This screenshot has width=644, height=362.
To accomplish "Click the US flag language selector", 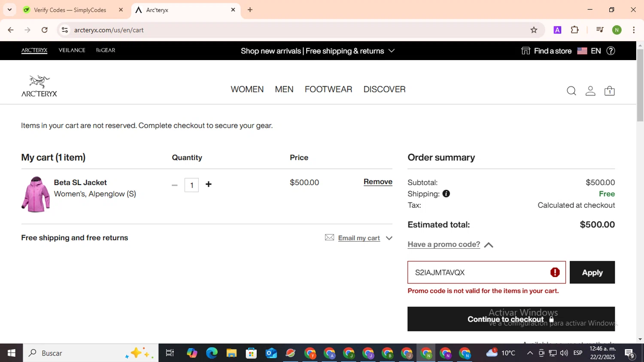I will pos(582,51).
